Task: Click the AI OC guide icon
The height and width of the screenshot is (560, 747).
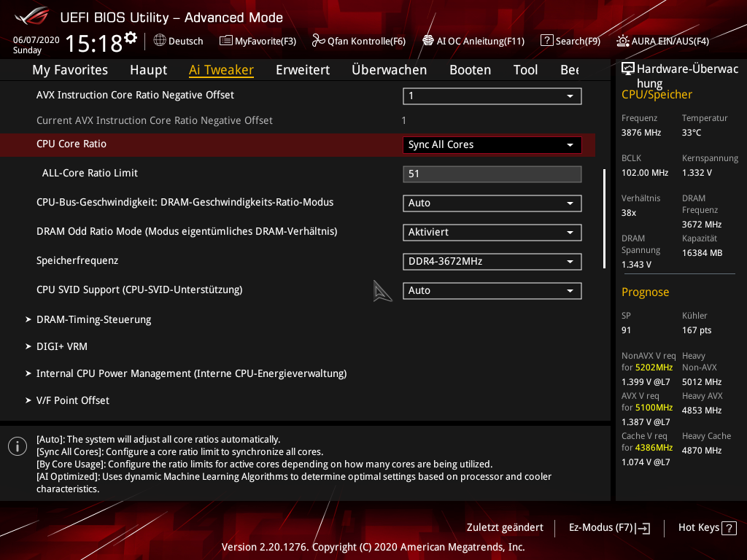Action: point(428,41)
